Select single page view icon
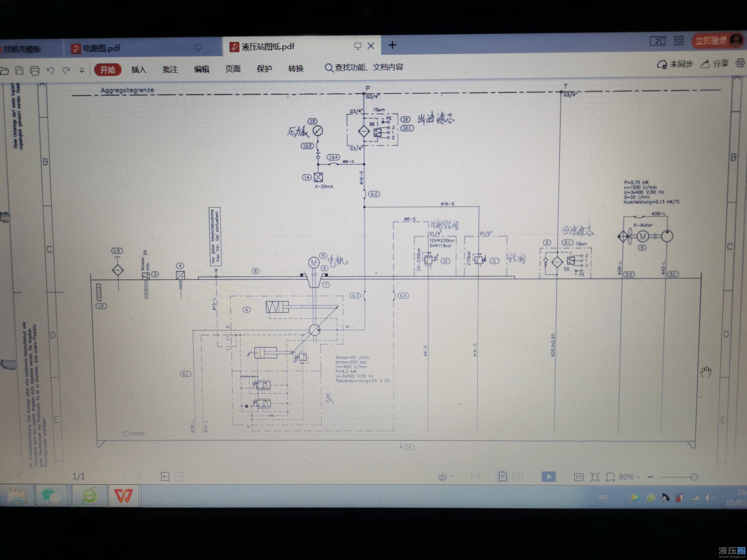Image resolution: width=747 pixels, height=560 pixels. pyautogui.click(x=503, y=477)
